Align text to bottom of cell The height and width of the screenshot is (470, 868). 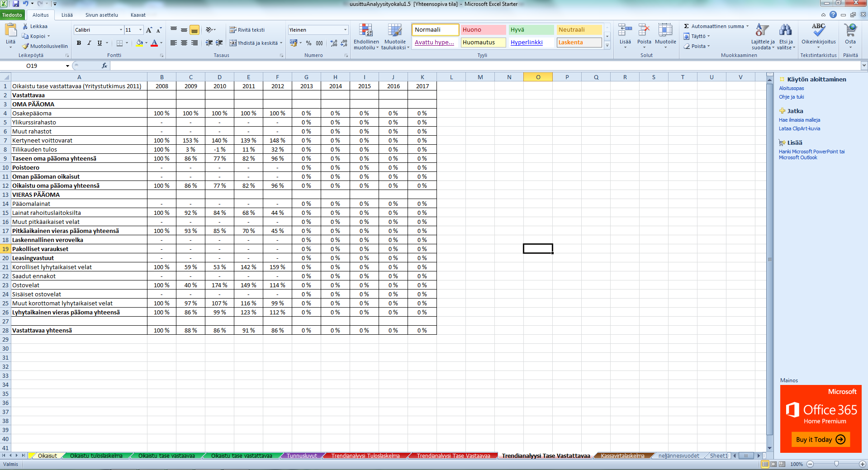(194, 30)
